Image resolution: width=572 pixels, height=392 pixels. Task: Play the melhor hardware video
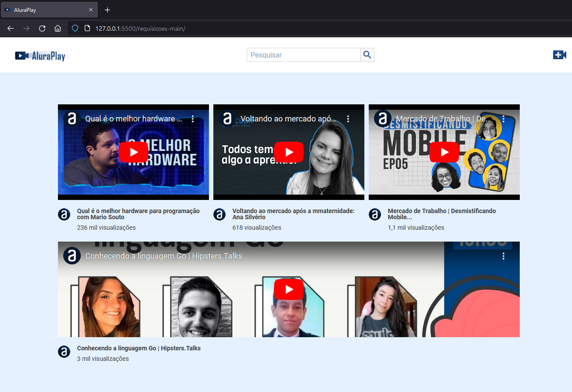pyautogui.click(x=133, y=152)
